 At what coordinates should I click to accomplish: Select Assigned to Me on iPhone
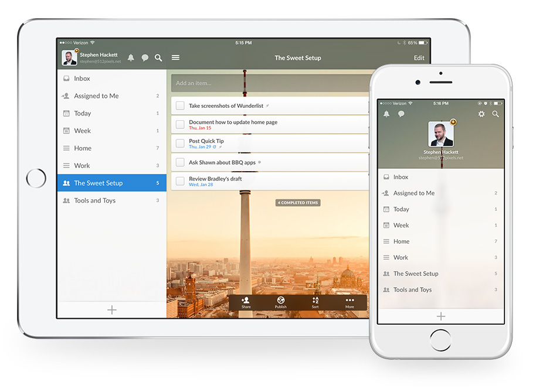pyautogui.click(x=440, y=193)
